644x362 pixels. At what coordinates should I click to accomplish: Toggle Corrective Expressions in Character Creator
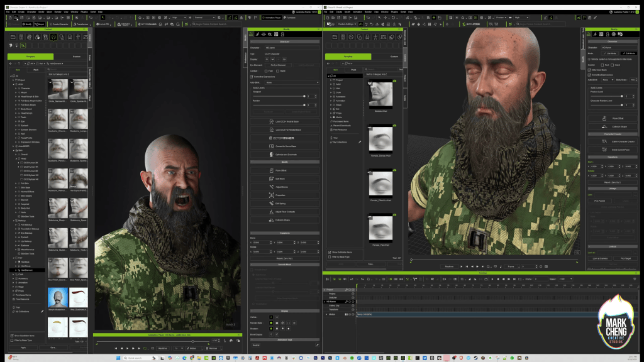tap(252, 77)
